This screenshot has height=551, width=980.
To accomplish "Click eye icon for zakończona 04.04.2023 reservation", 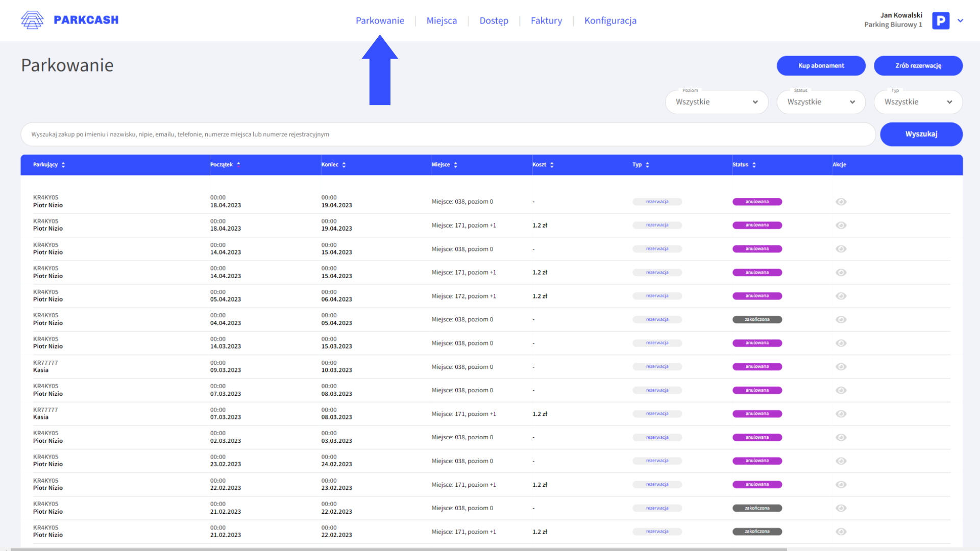I will click(x=841, y=319).
